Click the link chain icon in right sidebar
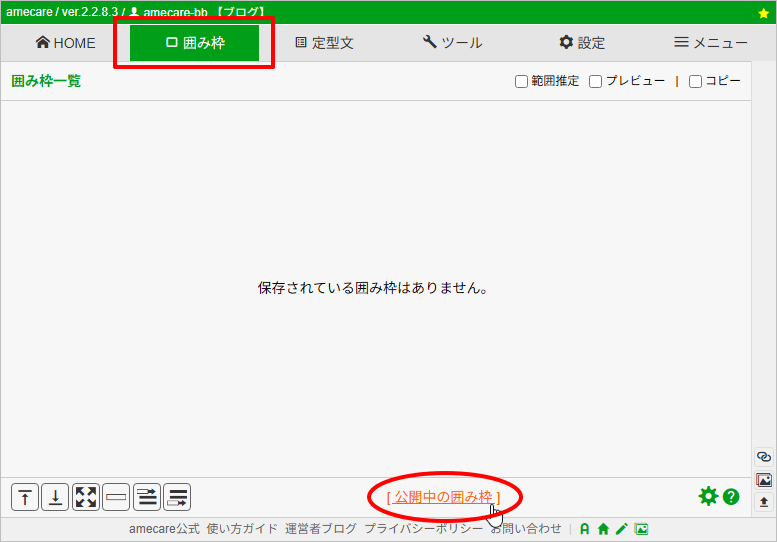This screenshot has height=542, width=777. click(764, 457)
